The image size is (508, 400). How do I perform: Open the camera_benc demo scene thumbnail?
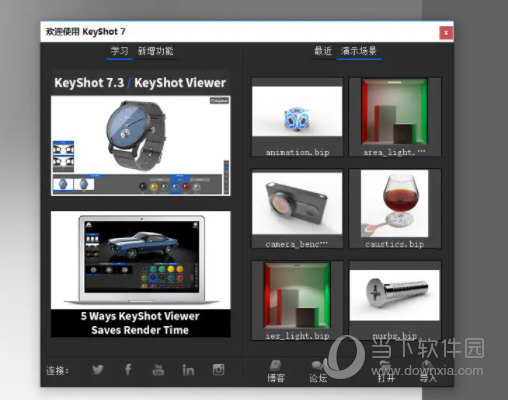(297, 209)
